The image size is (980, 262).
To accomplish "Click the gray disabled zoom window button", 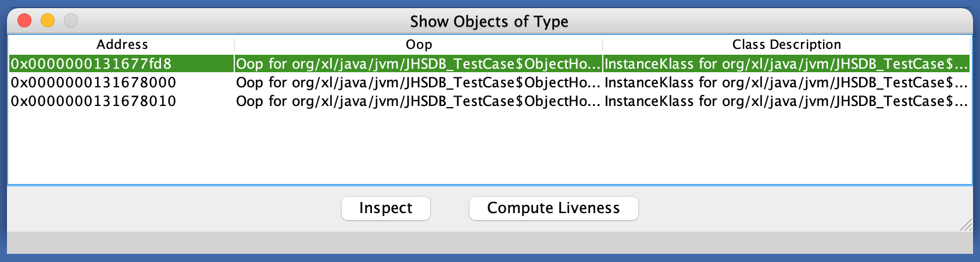I will click(x=71, y=21).
